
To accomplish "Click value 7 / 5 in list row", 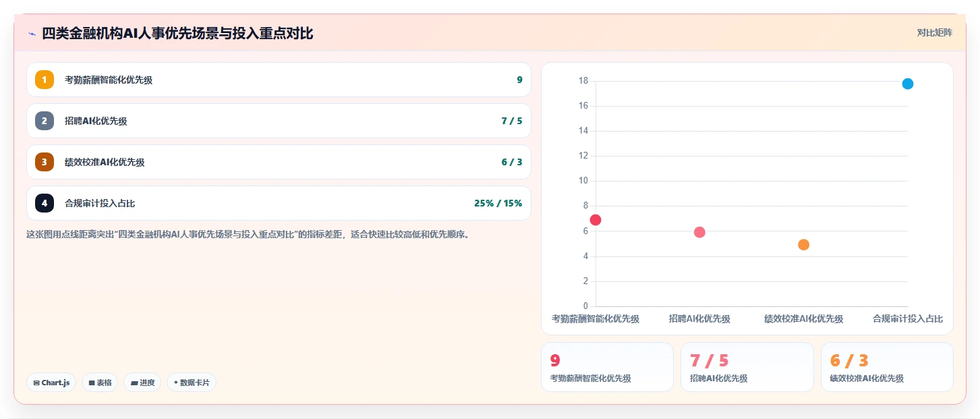I will [x=512, y=121].
